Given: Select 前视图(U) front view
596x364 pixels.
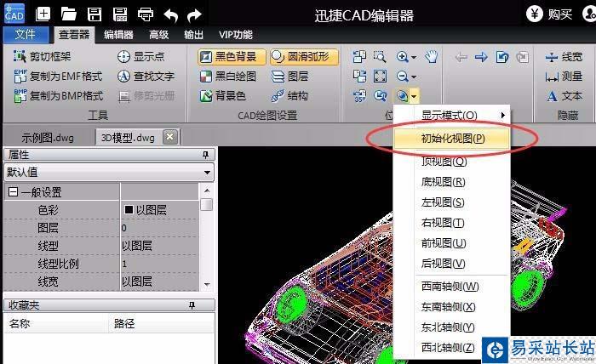Looking at the screenshot, I should coord(452,243).
